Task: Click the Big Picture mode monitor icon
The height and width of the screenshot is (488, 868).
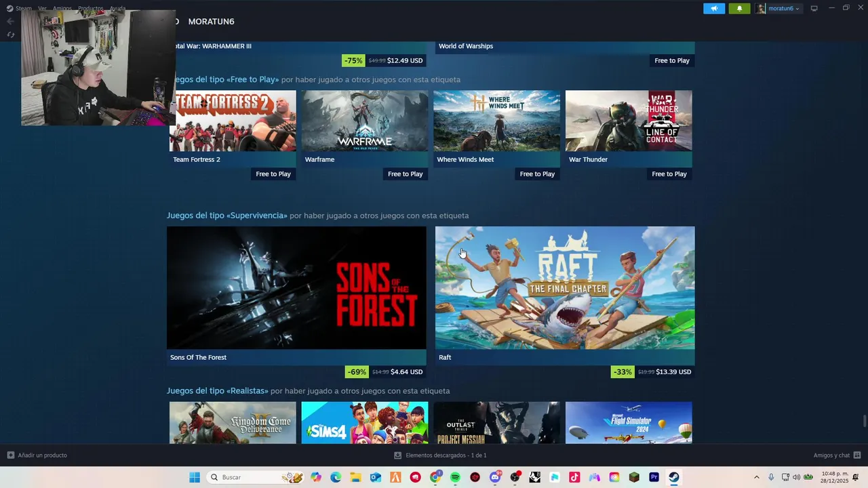Action: (814, 8)
